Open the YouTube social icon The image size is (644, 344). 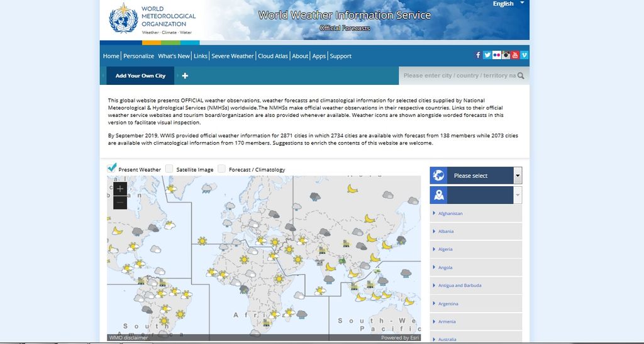[515, 55]
